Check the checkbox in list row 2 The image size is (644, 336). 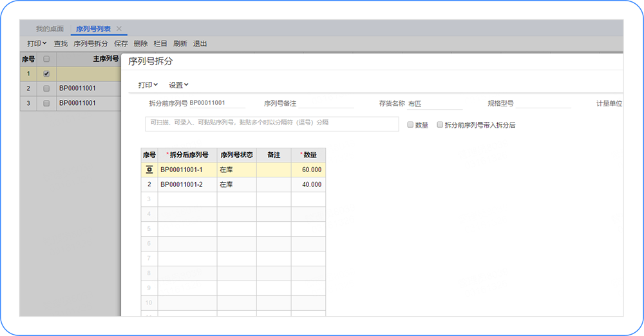pyautogui.click(x=46, y=88)
